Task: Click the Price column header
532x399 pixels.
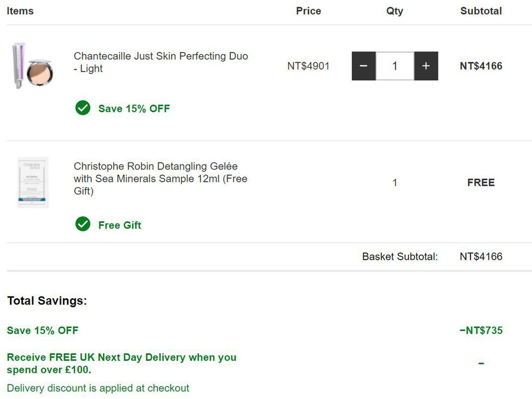Action: pyautogui.click(x=309, y=11)
